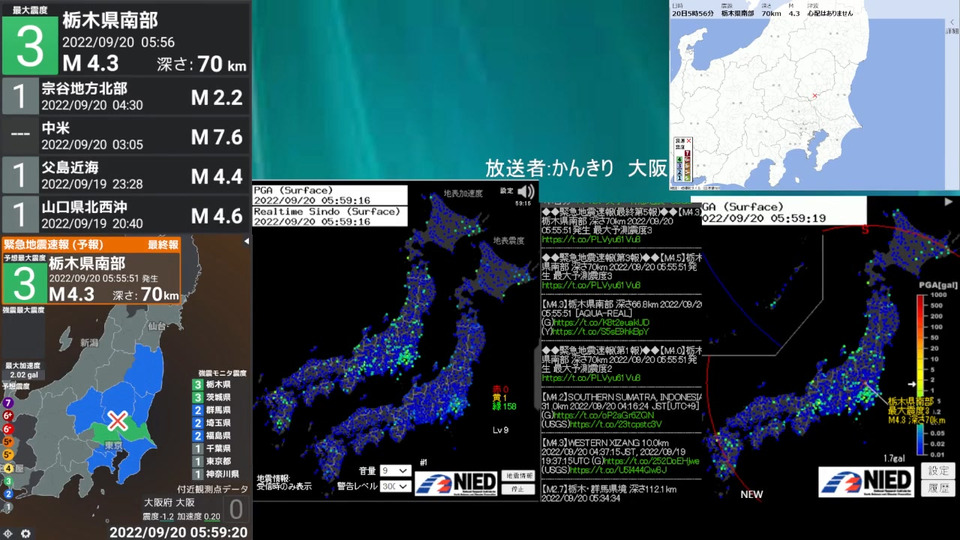Viewport: 960px width, 540px height.
Task: Open the 第3報 alert t.co link
Action: click(591, 285)
